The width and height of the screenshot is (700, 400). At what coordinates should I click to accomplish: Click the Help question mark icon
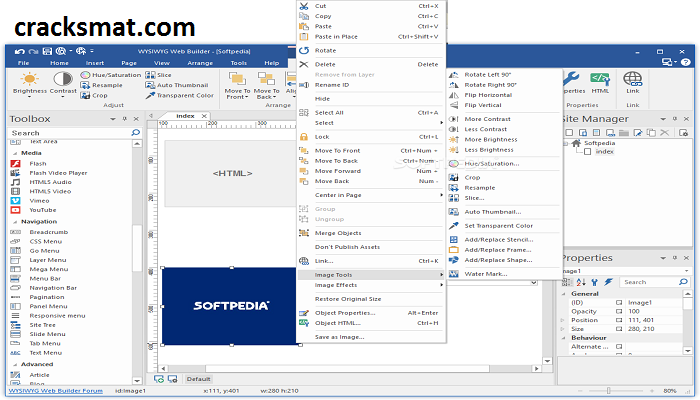686,62
